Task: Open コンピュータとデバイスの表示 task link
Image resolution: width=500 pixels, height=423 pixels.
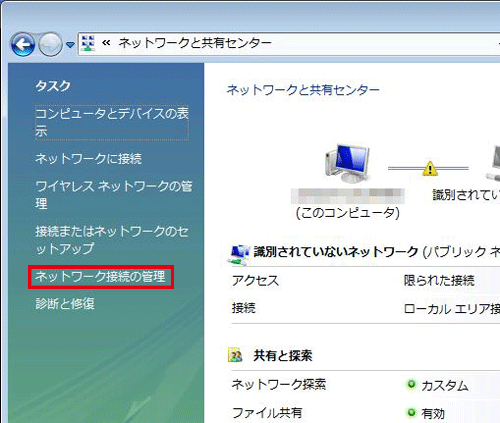Action: [112, 122]
